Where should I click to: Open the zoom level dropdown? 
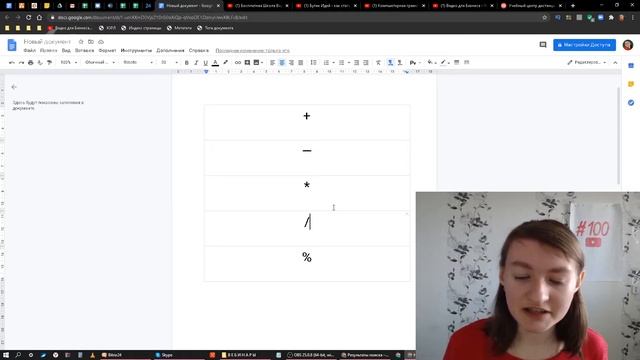click(x=68, y=62)
